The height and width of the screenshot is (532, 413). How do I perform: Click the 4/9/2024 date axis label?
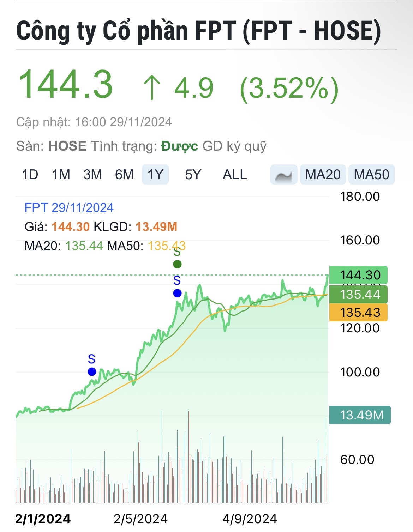tap(250, 519)
